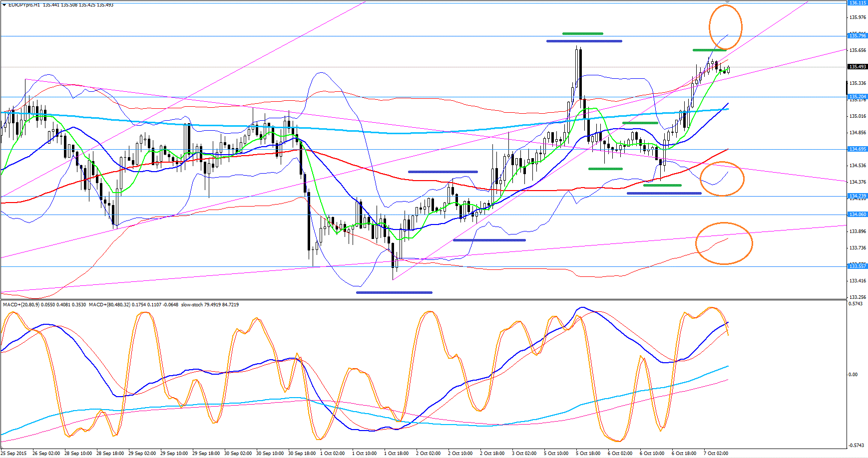Click the 133.416 price axis value

(858, 281)
